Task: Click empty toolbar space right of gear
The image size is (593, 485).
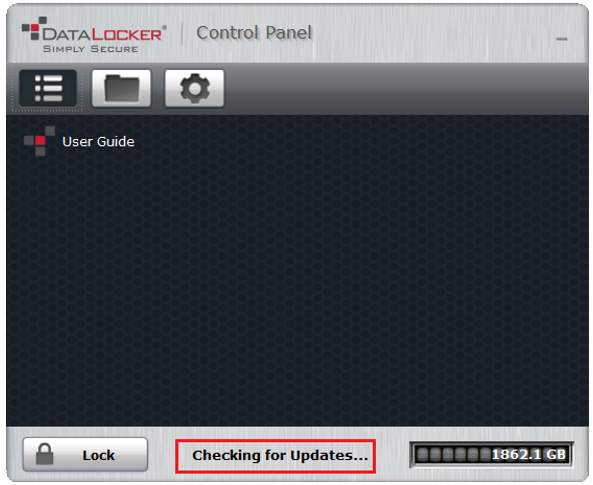Action: (405, 89)
